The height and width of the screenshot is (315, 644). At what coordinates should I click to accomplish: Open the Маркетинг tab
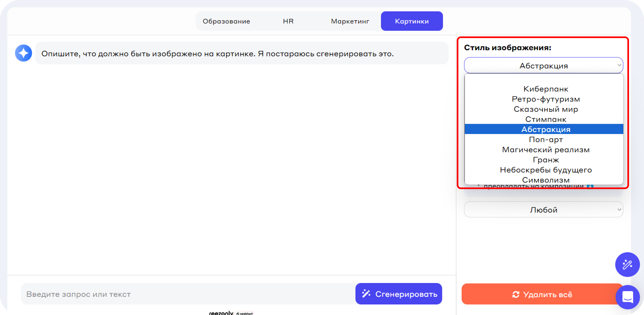(x=350, y=21)
